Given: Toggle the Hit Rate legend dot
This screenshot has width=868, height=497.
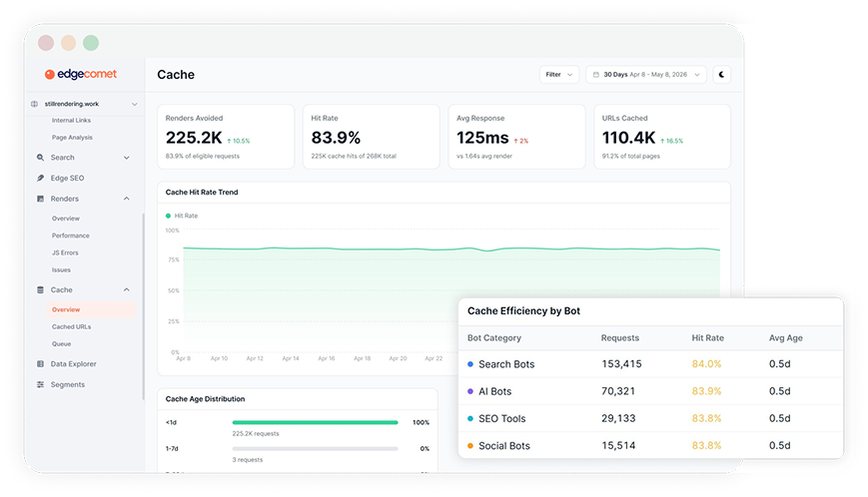Looking at the screenshot, I should (x=168, y=216).
